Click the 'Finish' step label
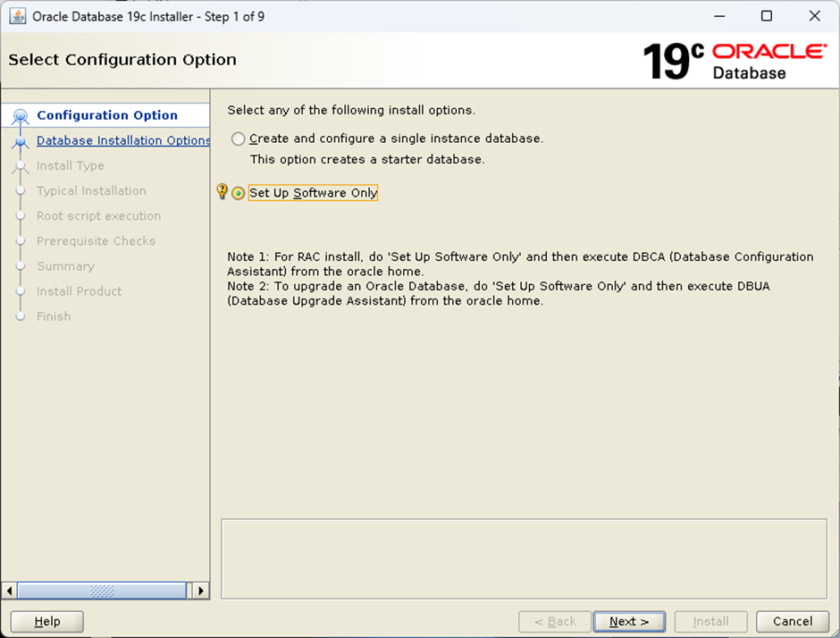 (x=54, y=316)
